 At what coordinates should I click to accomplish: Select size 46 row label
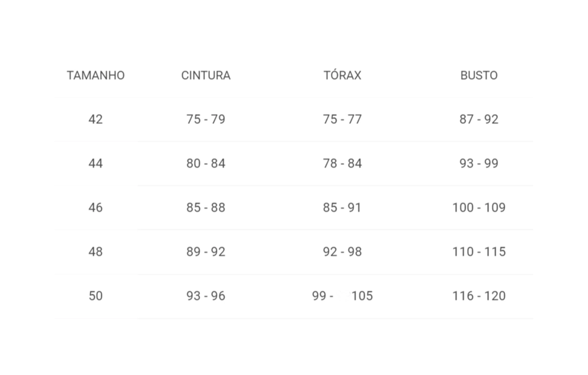[96, 208]
